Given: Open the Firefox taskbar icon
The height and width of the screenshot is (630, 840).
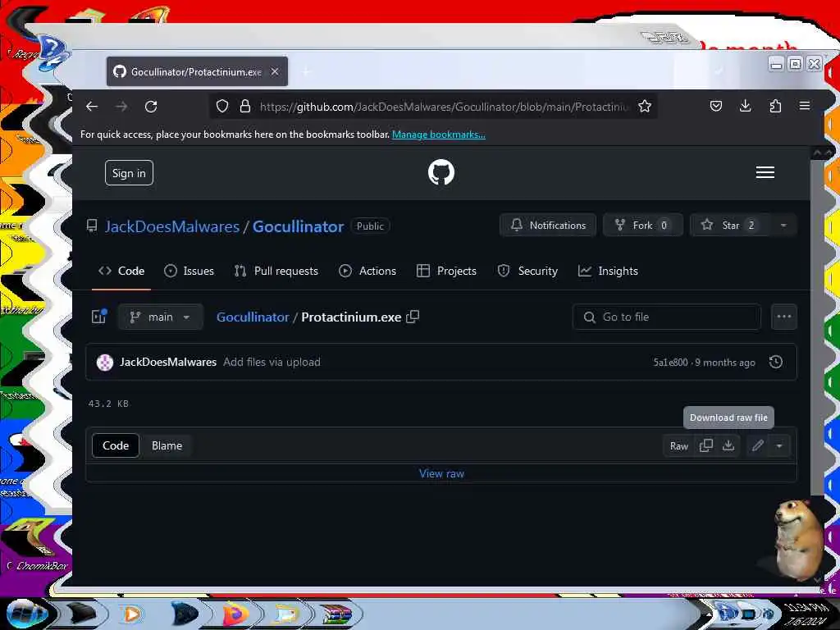Looking at the screenshot, I should pos(235,614).
